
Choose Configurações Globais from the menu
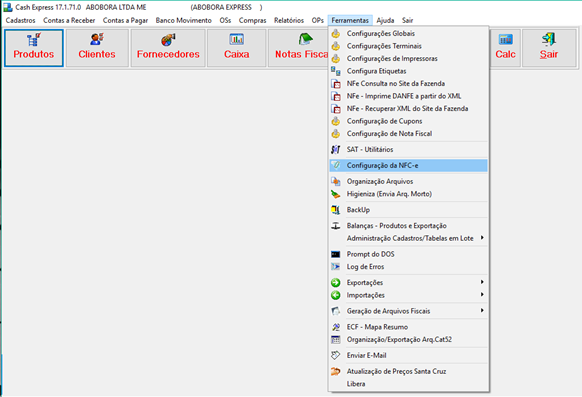(x=408, y=33)
